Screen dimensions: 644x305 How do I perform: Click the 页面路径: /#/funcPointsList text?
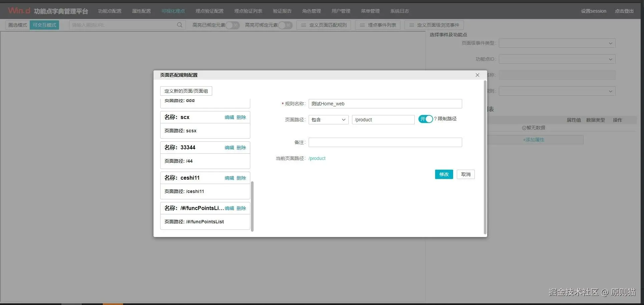pyautogui.click(x=194, y=222)
